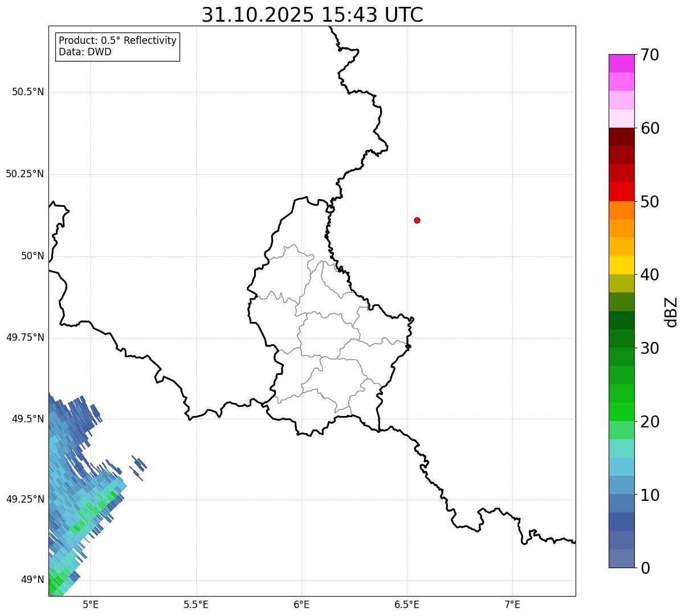Click the 6°E longitude label
Screen dimensions: 685x616
301,605
